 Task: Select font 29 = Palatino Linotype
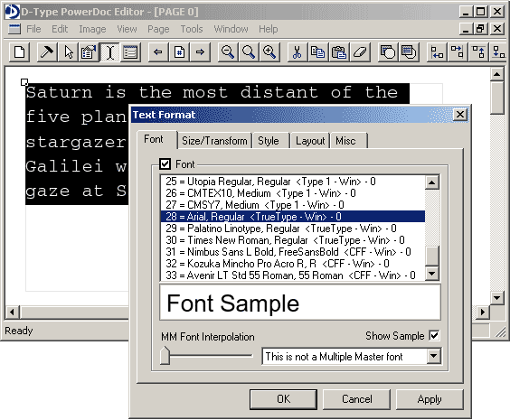click(292, 229)
